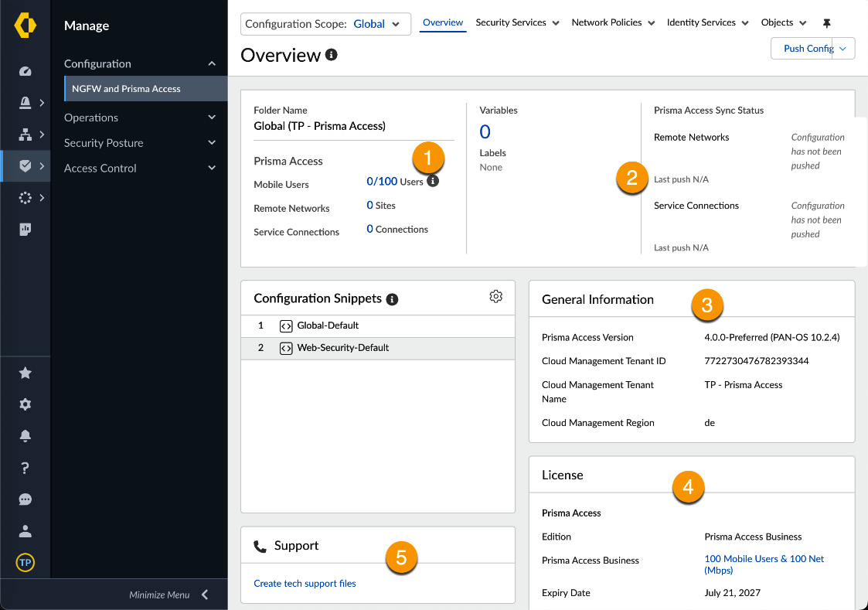Click the Remote Networks sync status label

691,138
